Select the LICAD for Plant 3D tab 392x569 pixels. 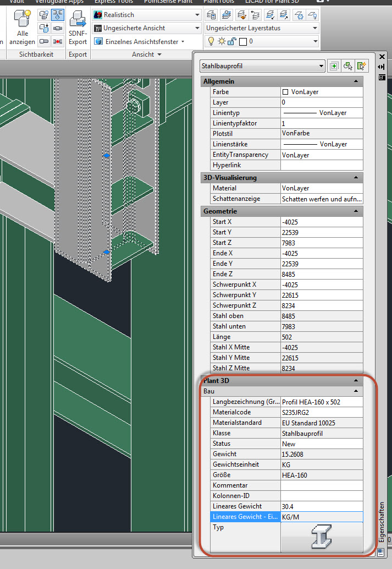coord(272,2)
